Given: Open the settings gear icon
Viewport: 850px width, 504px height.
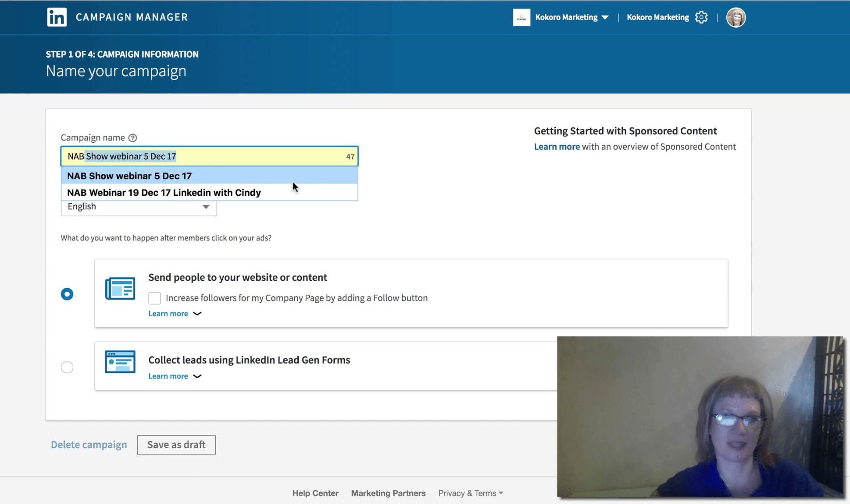Looking at the screenshot, I should click(701, 17).
